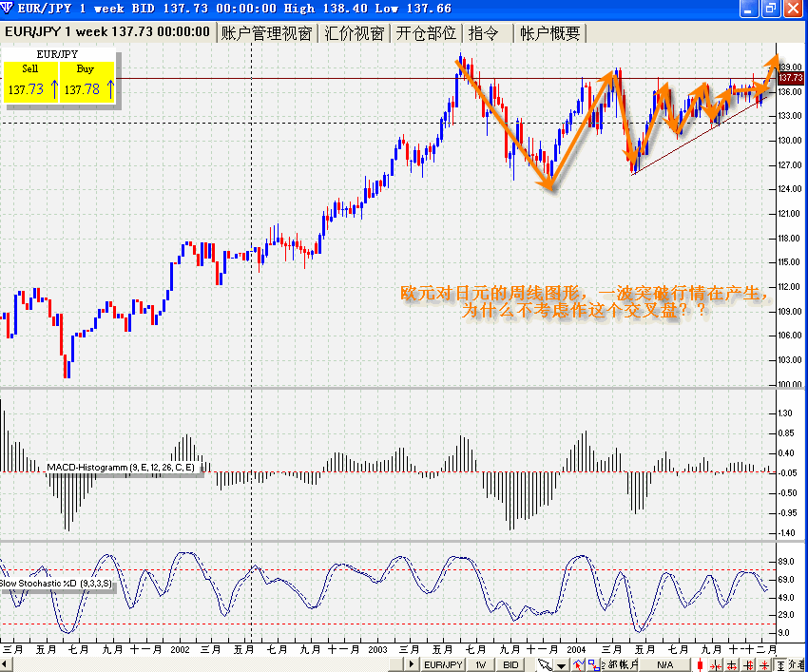Open the 帐户概要 tab
Screen dimensions: 808x672
click(549, 33)
